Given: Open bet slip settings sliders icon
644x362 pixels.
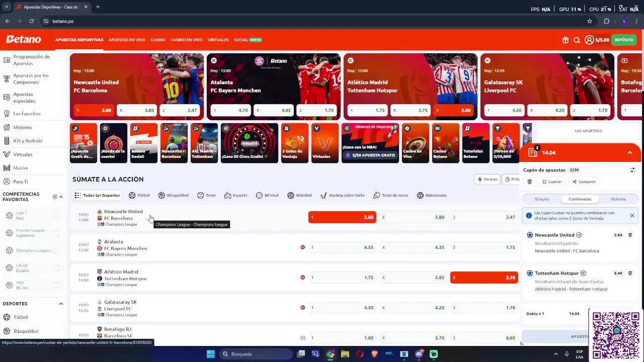Looking at the screenshot, I should pyautogui.click(x=632, y=170).
